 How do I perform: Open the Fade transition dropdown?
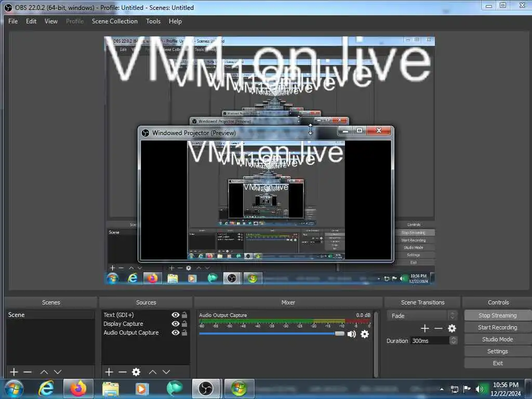pos(422,316)
